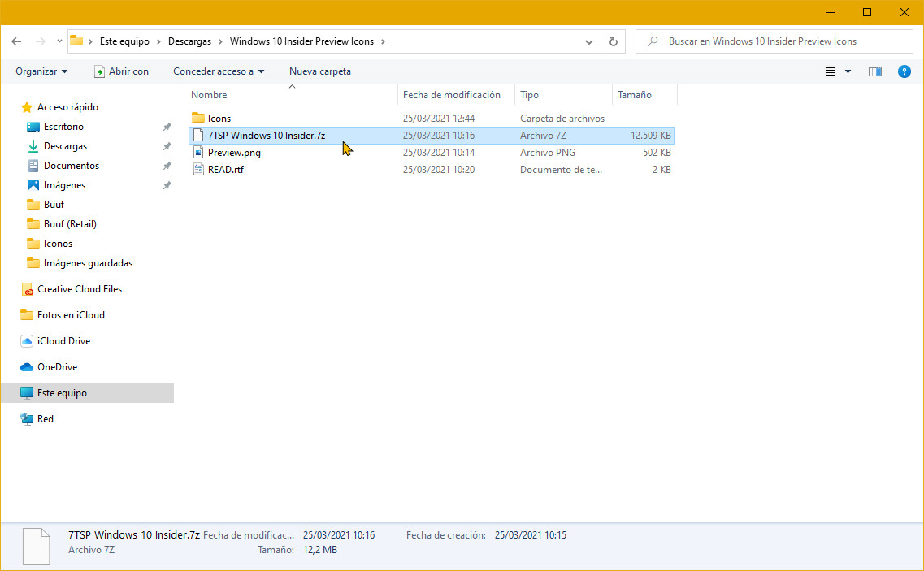Image resolution: width=924 pixels, height=571 pixels.
Task: Open Imágenes in the sidebar
Action: [x=64, y=185]
